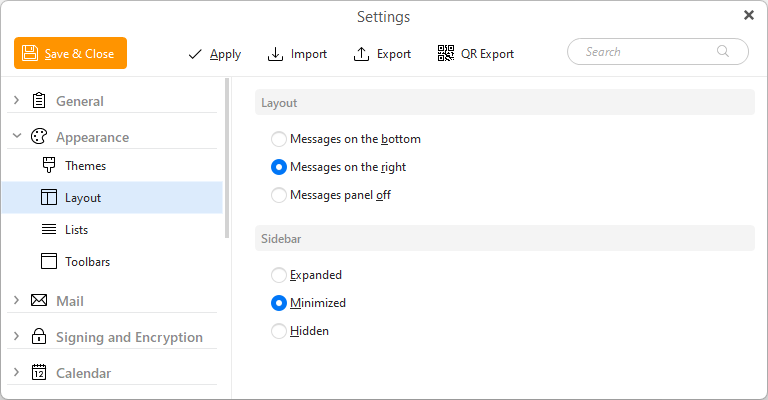Click the Layout section header
The width and height of the screenshot is (768, 400).
(x=504, y=102)
